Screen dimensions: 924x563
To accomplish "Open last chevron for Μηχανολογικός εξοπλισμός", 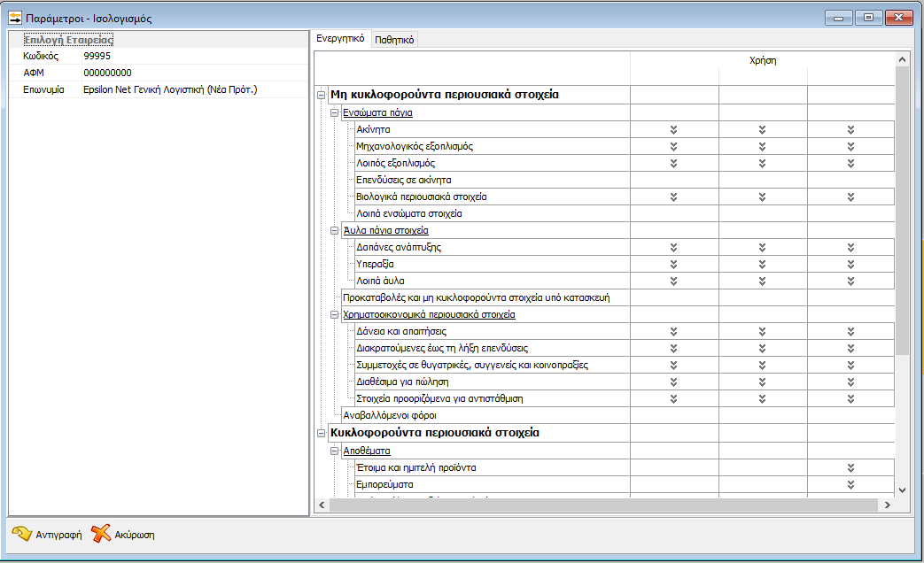I will coord(851,146).
